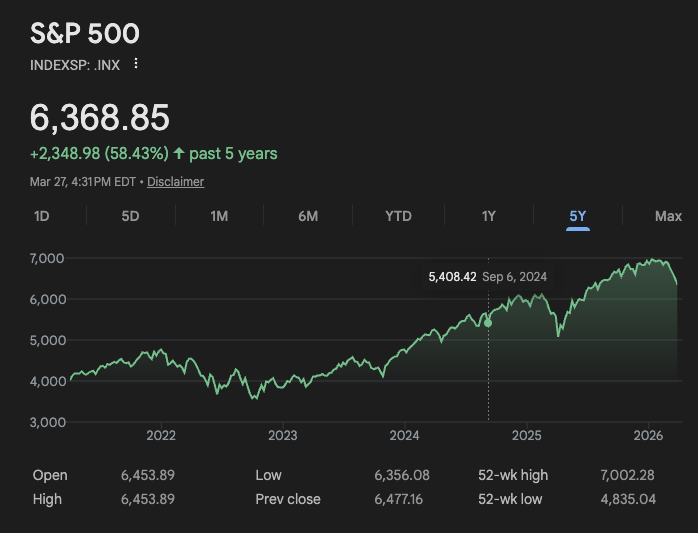Click the 5,408.42 chart tooltip value
This screenshot has width=698, height=533.
[450, 277]
